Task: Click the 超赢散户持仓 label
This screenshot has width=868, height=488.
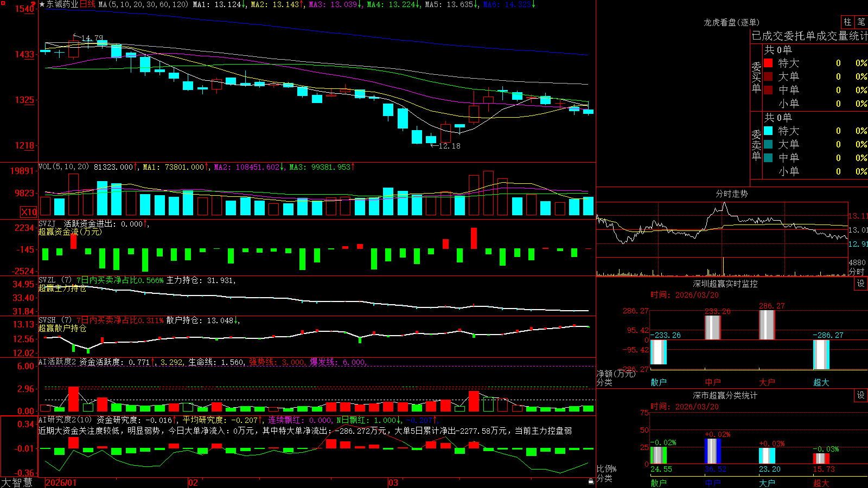Action: coord(62,329)
